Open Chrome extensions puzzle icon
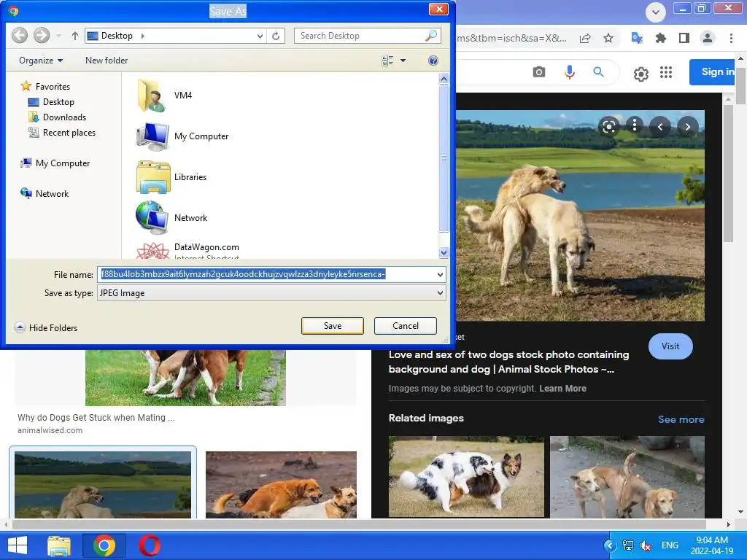The image size is (747, 560). 660,38
